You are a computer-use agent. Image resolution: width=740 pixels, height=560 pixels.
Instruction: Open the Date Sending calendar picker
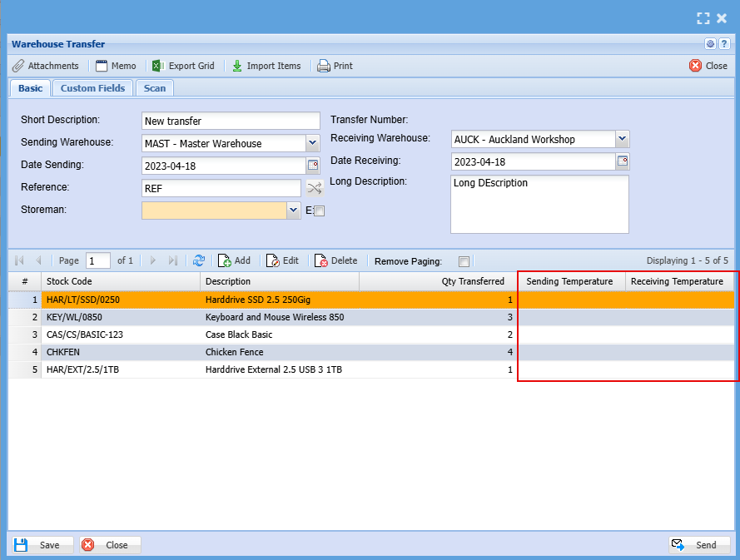click(x=313, y=165)
